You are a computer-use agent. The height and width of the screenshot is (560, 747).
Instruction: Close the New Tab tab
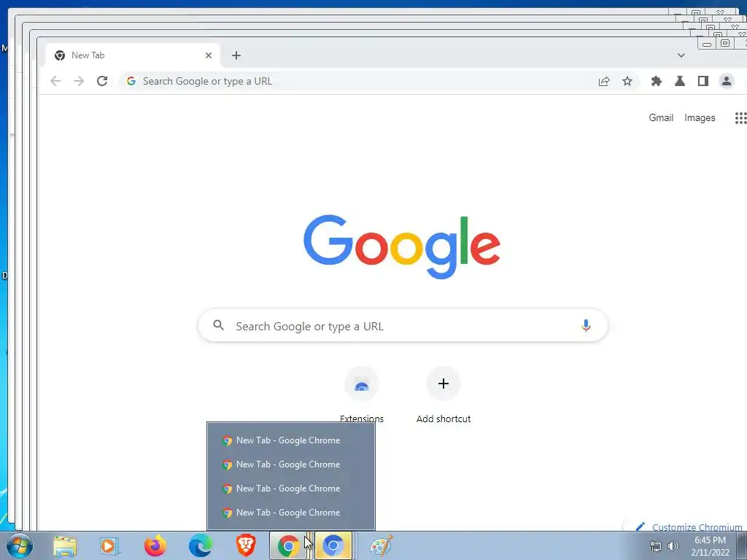click(208, 55)
